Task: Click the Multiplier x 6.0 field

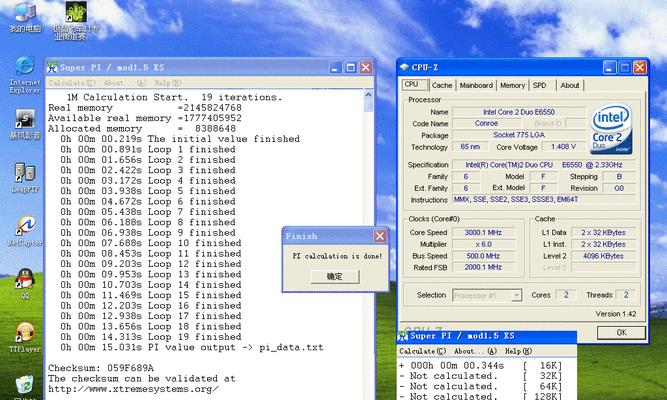Action: (x=483, y=244)
